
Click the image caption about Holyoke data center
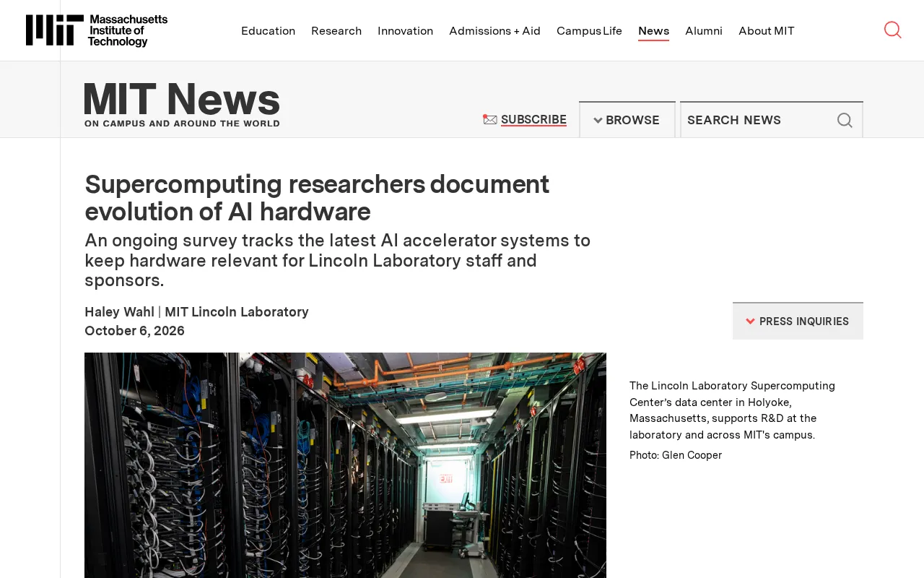732,410
